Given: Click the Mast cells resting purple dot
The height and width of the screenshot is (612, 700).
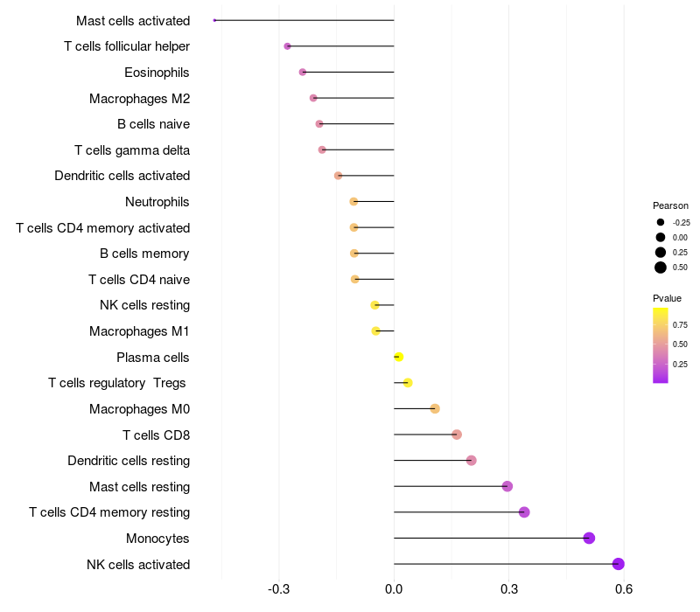Looking at the screenshot, I should [x=507, y=486].
